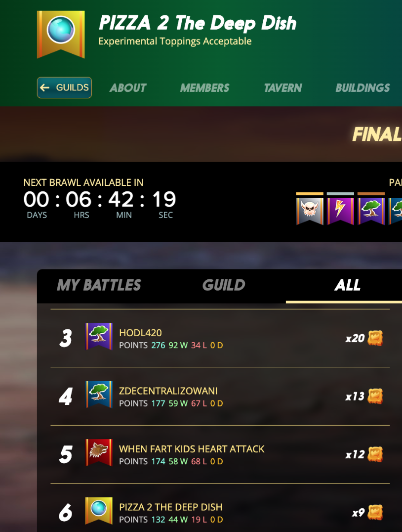Click the Pizza guild orb banner in header
Screen dimensions: 402x532
coord(61,34)
